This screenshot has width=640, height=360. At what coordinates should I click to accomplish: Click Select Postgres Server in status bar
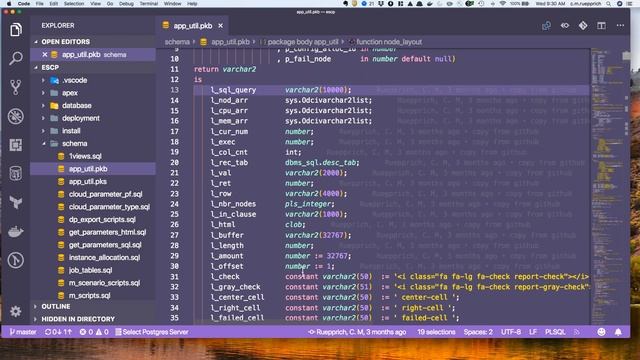click(152, 332)
